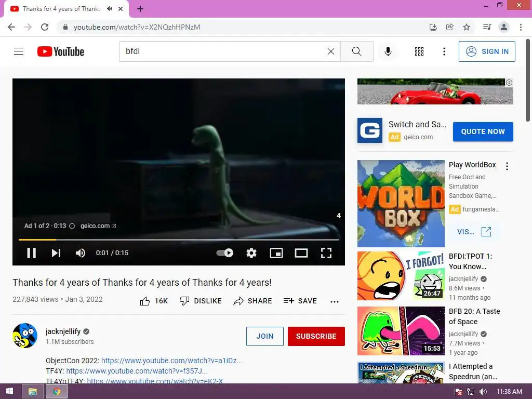
Task: Open BFDI:TPOT 1 video thumbnail
Action: (401, 276)
